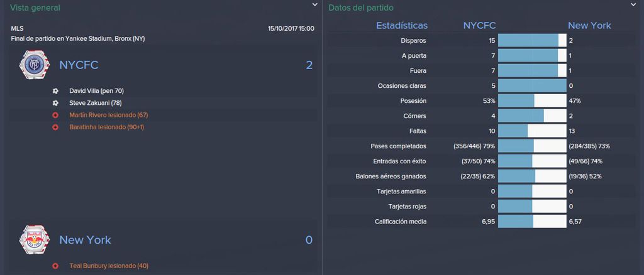644x275 pixels.
Task: Select Teal Bunbury lesionado (40) entry
Action: click(109, 266)
